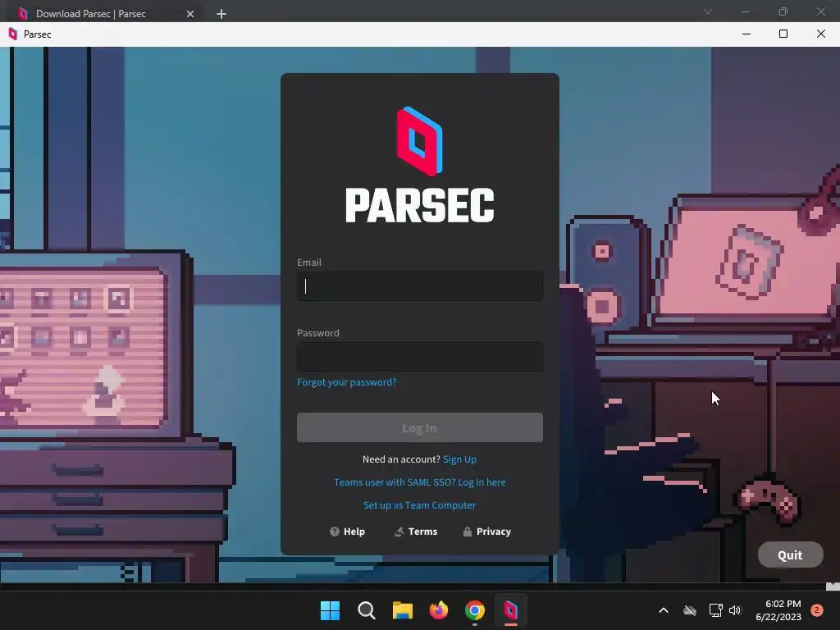This screenshot has width=840, height=630.
Task: Open Teams user SAML SSO login link
Action: point(419,482)
